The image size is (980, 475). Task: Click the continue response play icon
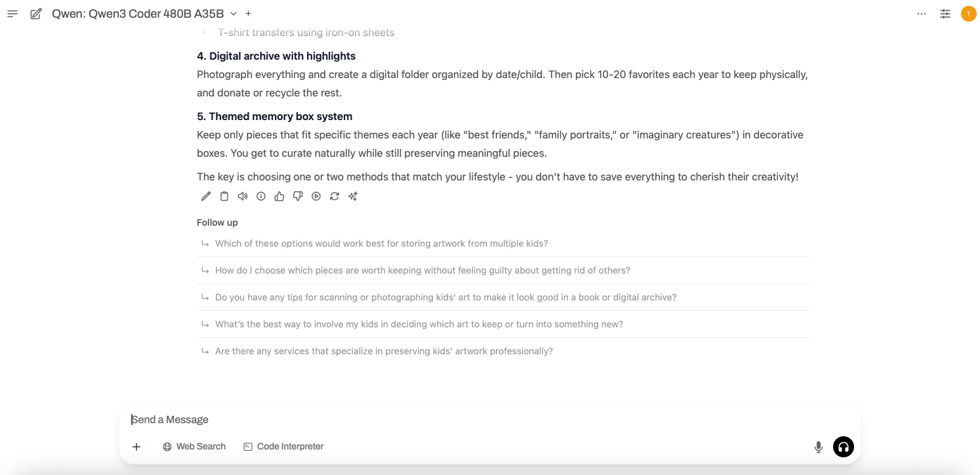point(316,196)
